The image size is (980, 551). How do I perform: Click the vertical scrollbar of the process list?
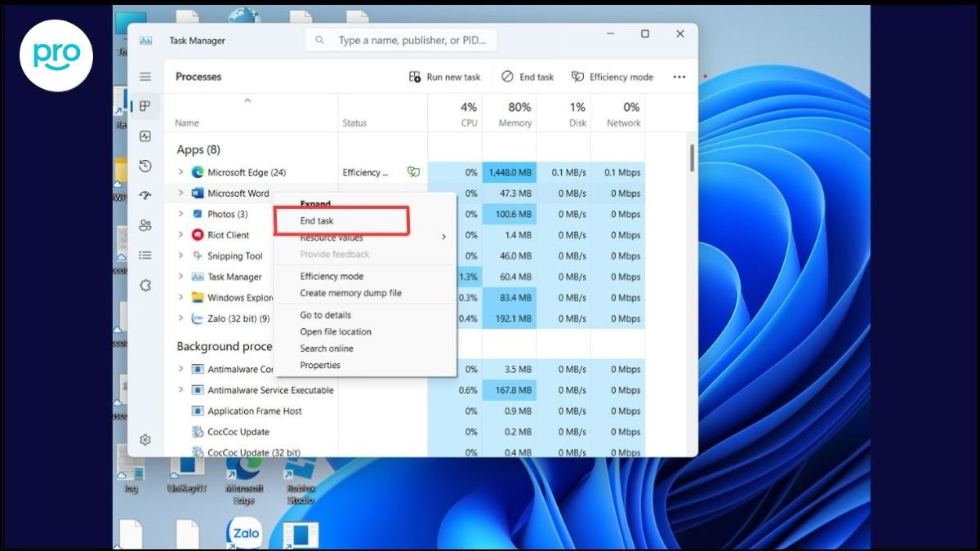point(693,158)
